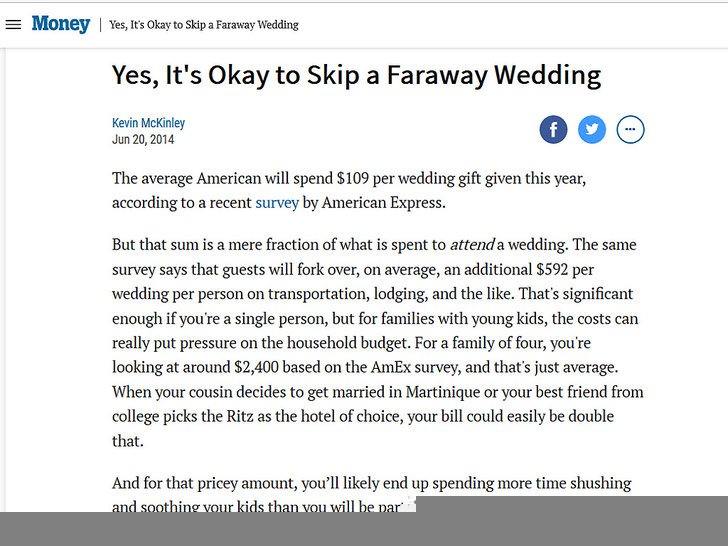The width and height of the screenshot is (728, 546).
Task: Share article on Facebook
Action: pos(553,129)
